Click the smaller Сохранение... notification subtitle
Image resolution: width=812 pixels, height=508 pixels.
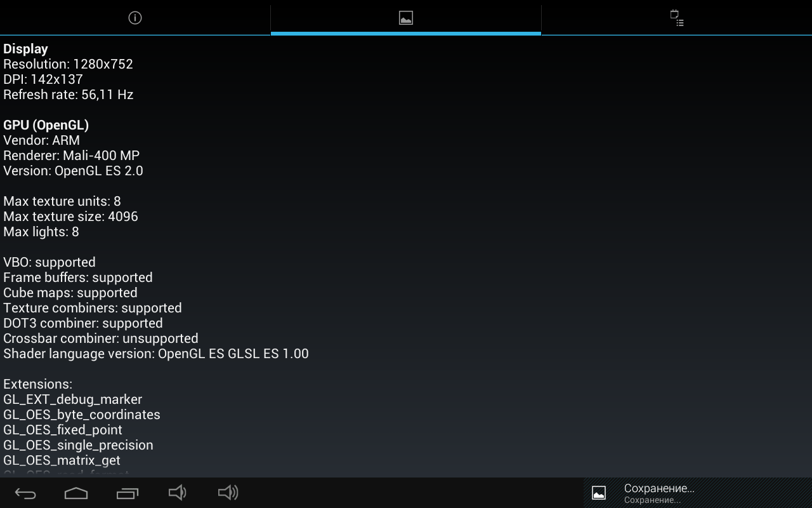652,500
